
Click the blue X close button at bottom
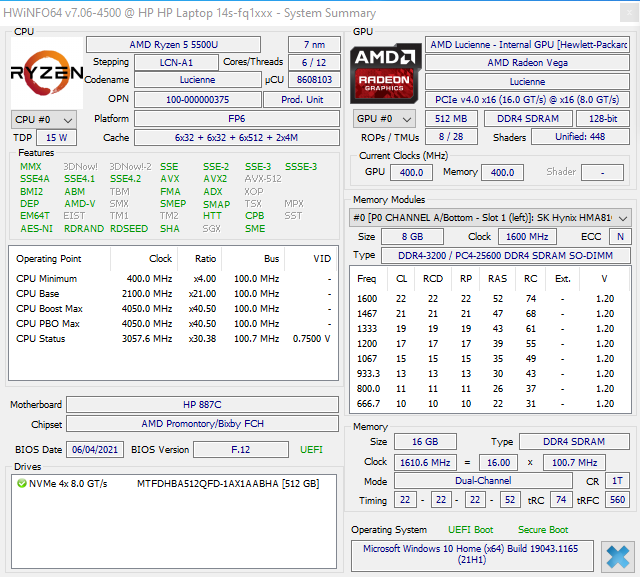click(618, 557)
